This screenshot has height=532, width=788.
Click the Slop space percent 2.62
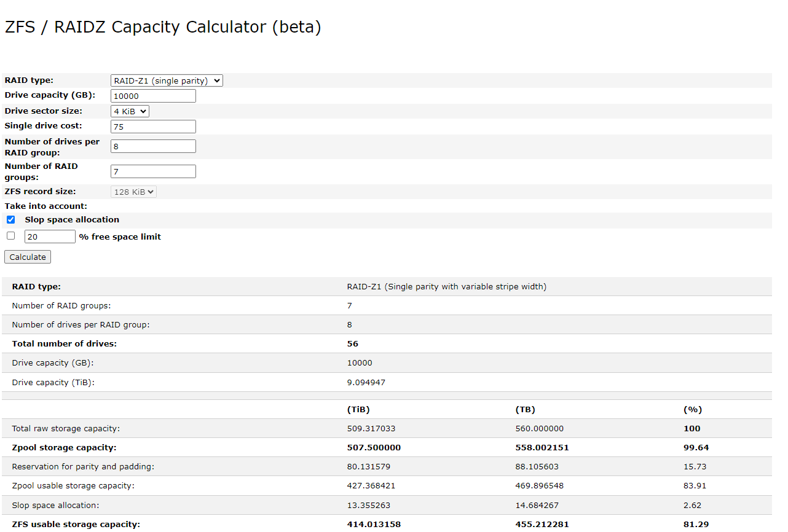(x=692, y=505)
